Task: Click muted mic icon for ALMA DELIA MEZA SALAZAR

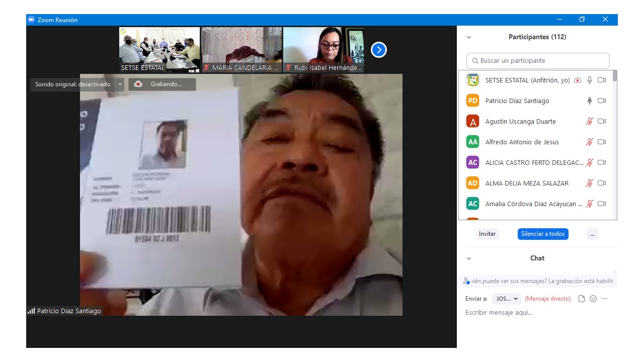Action: coord(589,183)
